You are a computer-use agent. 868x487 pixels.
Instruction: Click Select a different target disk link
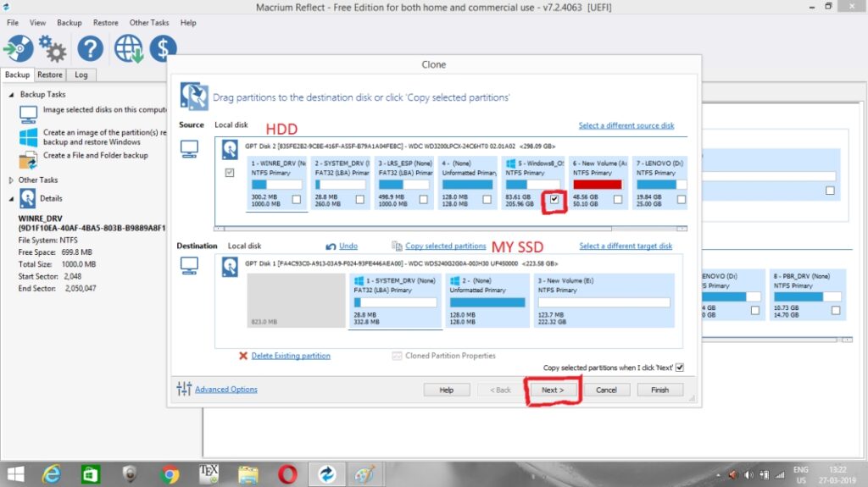(626, 246)
